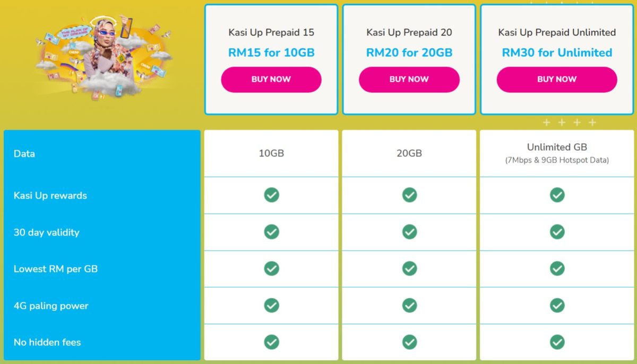Click the RM20 for 20GB price text
637x364 pixels.
[x=409, y=53]
